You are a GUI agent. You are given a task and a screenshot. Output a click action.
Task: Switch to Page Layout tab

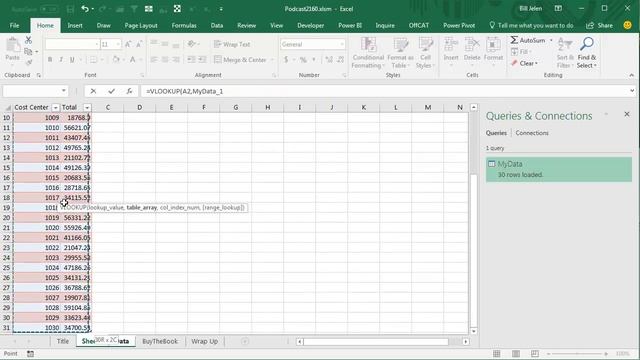[x=141, y=25]
